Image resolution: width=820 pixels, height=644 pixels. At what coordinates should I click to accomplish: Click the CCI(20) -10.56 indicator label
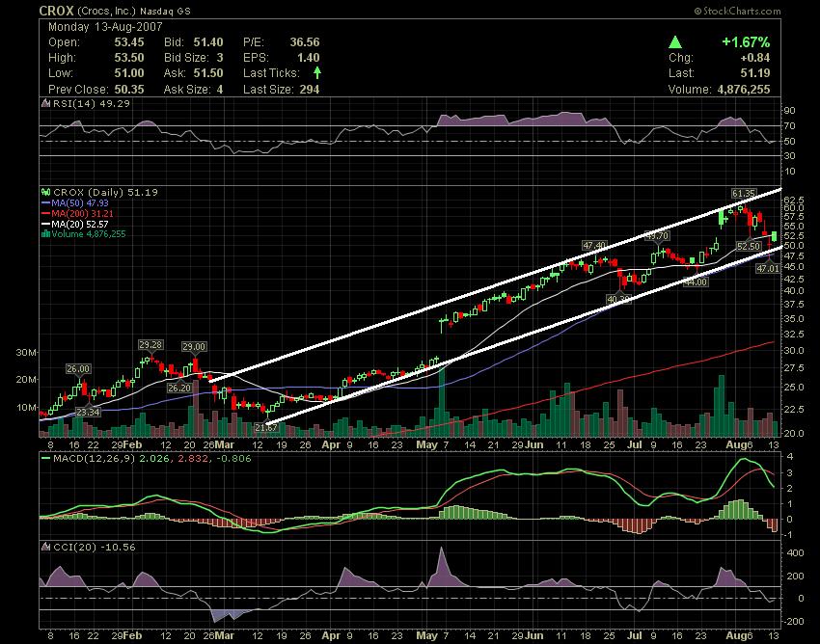click(95, 548)
